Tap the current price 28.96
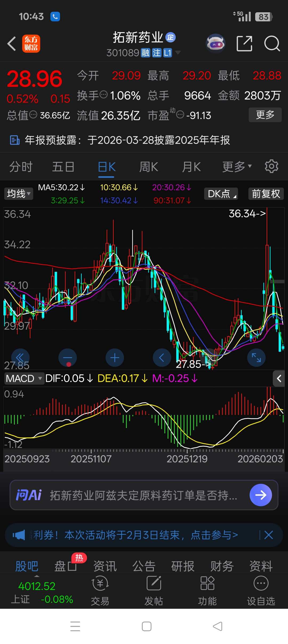The width and height of the screenshot is (288, 644). [x=34, y=79]
